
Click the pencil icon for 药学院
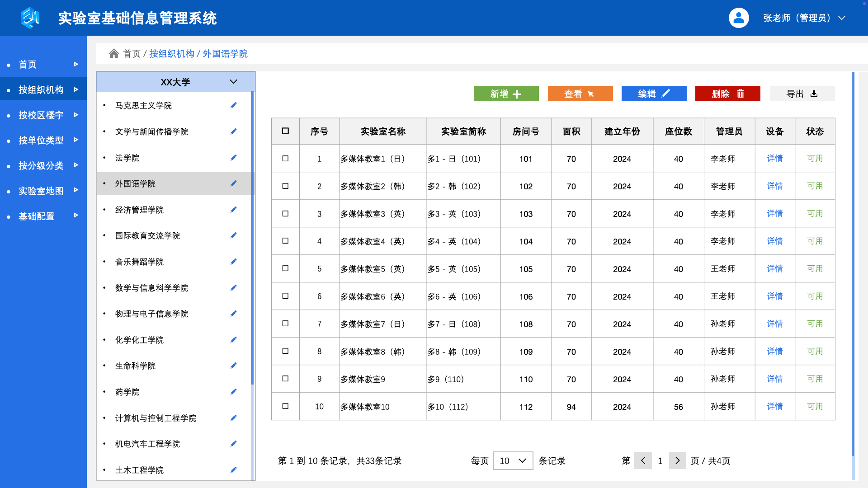click(x=233, y=392)
